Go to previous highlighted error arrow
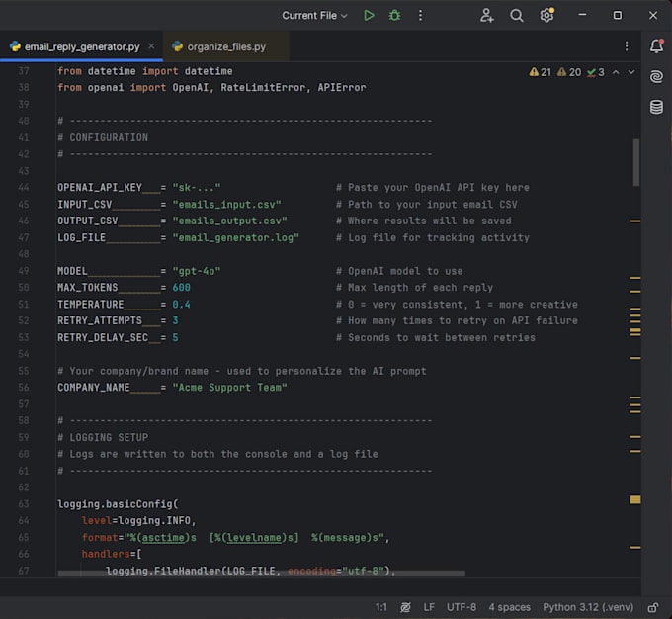This screenshot has height=619, width=672. [616, 72]
